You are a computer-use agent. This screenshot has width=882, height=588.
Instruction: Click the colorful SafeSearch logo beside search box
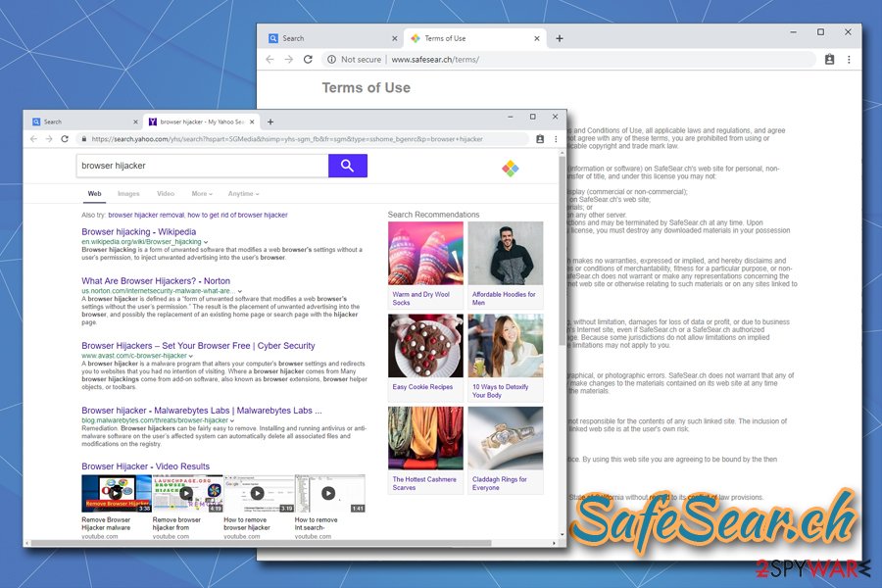pyautogui.click(x=511, y=169)
